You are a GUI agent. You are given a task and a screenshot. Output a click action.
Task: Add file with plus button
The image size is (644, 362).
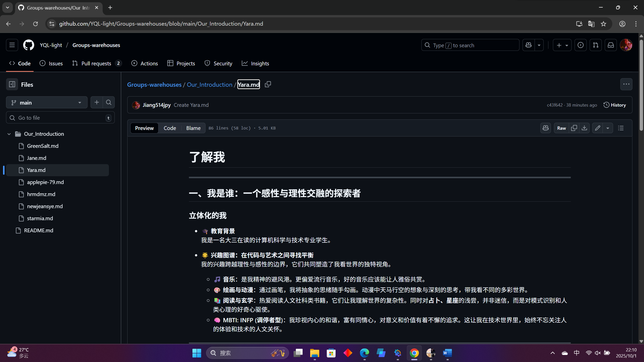[x=97, y=103]
